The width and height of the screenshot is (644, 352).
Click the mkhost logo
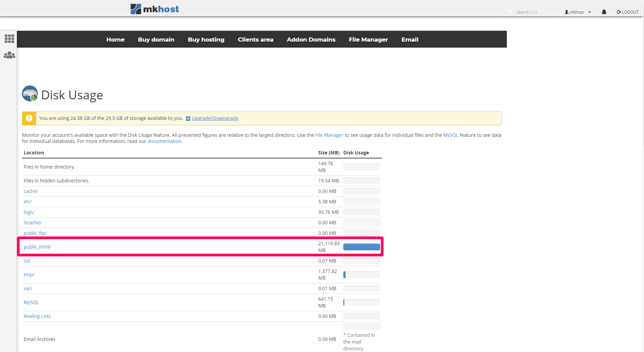[155, 9]
